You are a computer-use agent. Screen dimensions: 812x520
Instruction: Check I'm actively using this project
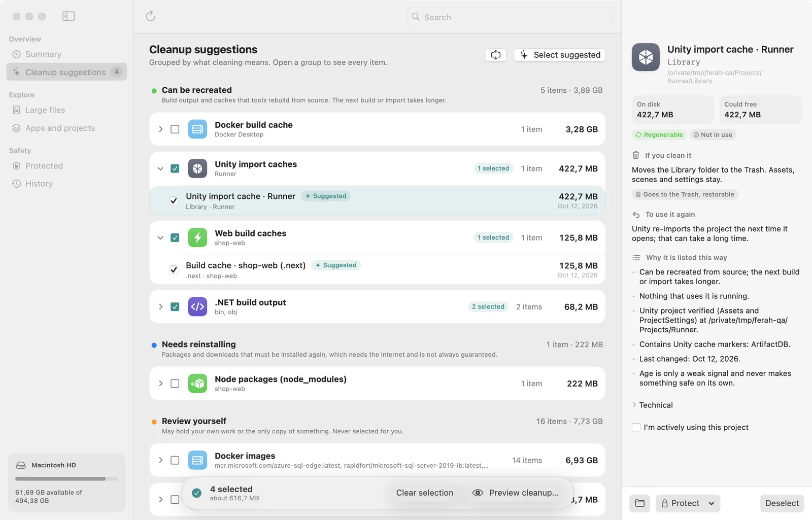(636, 427)
